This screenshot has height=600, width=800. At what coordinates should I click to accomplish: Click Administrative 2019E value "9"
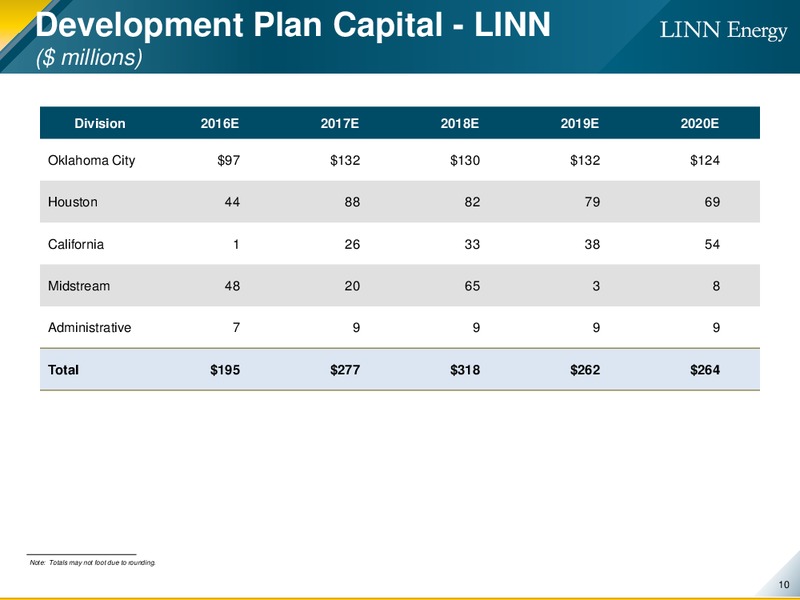pyautogui.click(x=596, y=328)
